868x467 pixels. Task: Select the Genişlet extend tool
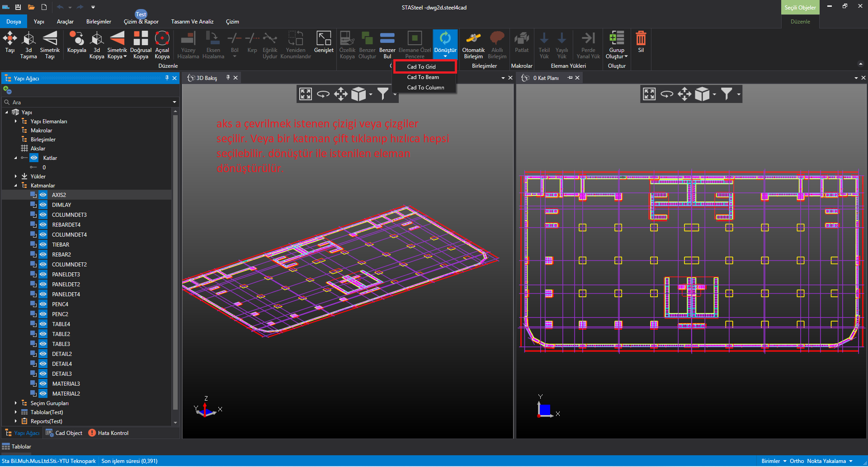click(324, 43)
